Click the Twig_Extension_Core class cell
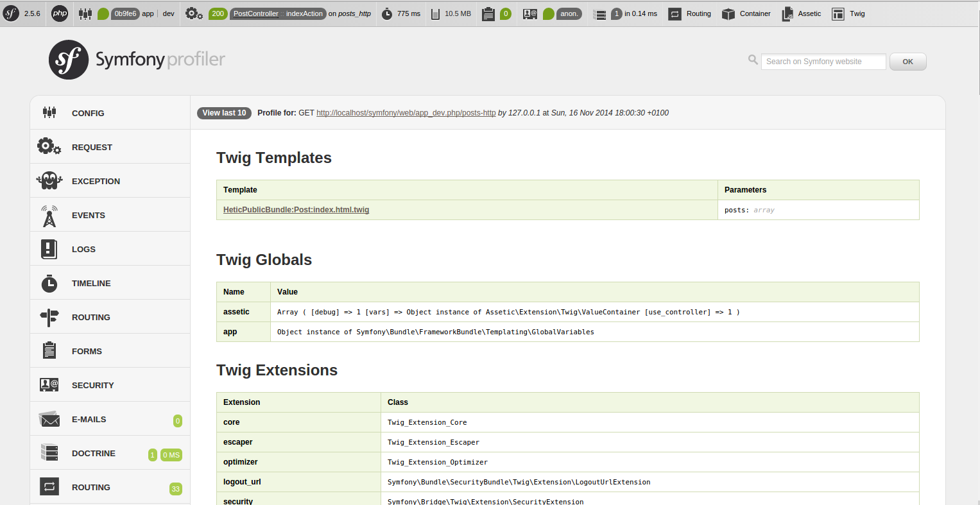This screenshot has width=980, height=505. pyautogui.click(x=650, y=422)
